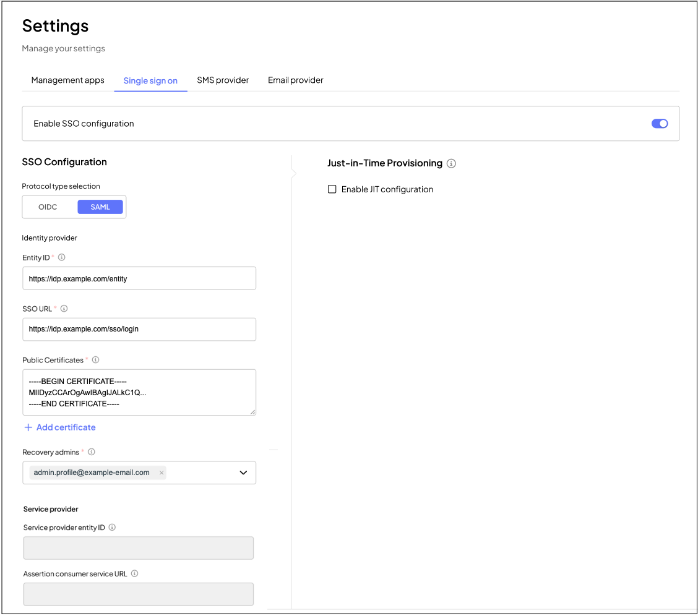Click the Service provider entity ID info icon
Image resolution: width=698 pixels, height=616 pixels.
point(112,528)
